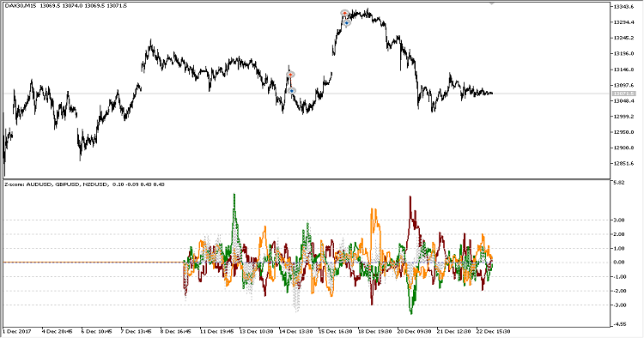644x338 pixels.
Task: Click the 11 Dec 19:45 time label
Action: (216, 331)
